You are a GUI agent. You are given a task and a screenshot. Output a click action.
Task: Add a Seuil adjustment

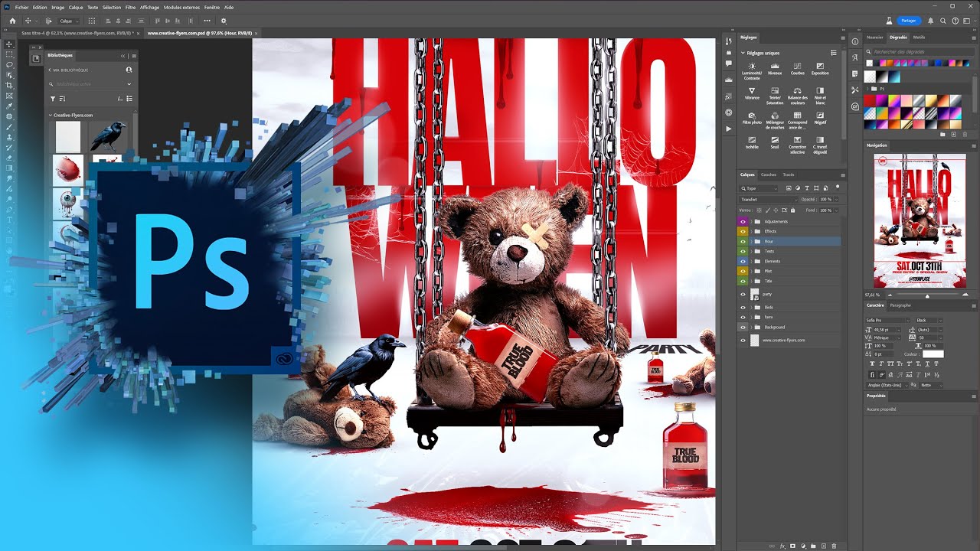pos(775,143)
